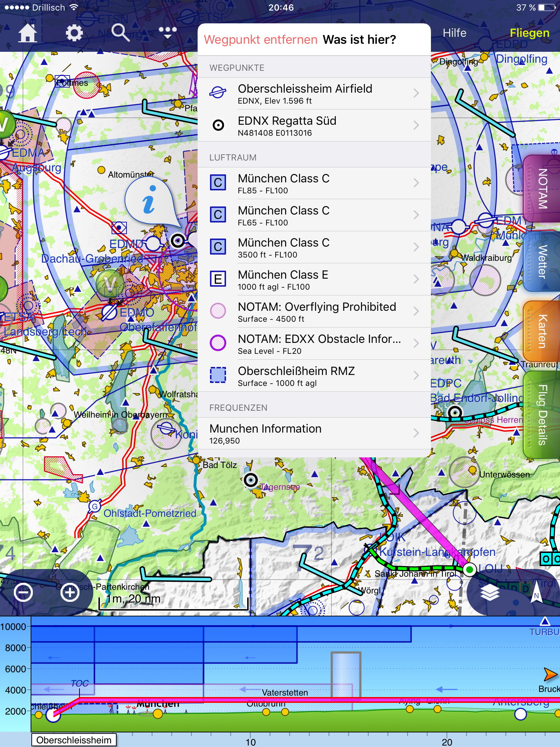Image resolution: width=560 pixels, height=747 pixels.
Task: Open the Wetter side tab
Action: pyautogui.click(x=542, y=262)
